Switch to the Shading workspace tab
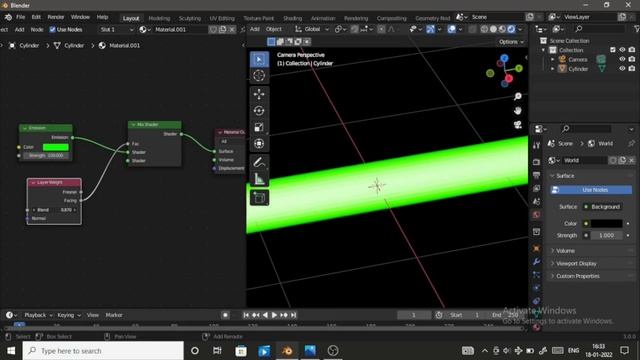Image resolution: width=640 pixels, height=360 pixels. coord(292,18)
